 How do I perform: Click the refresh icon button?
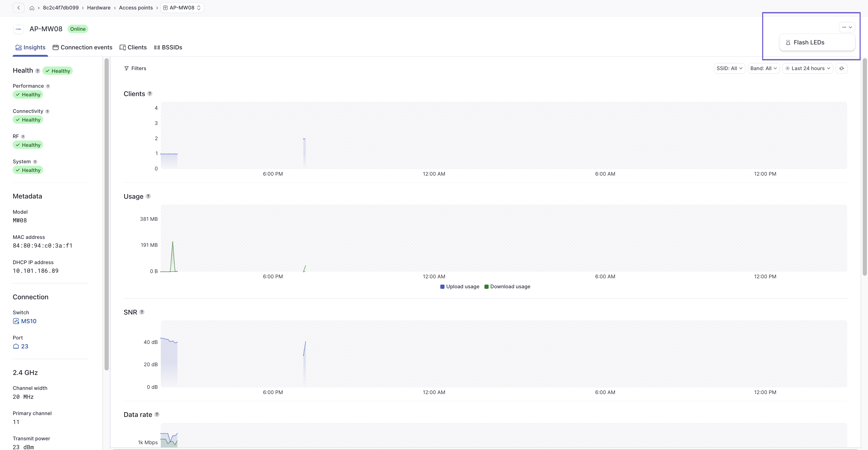841,68
